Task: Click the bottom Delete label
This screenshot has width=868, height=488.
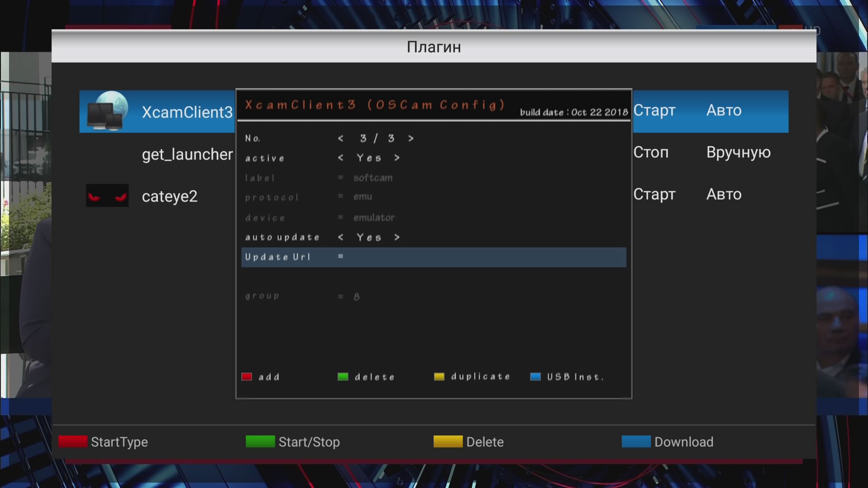Action: 485,442
